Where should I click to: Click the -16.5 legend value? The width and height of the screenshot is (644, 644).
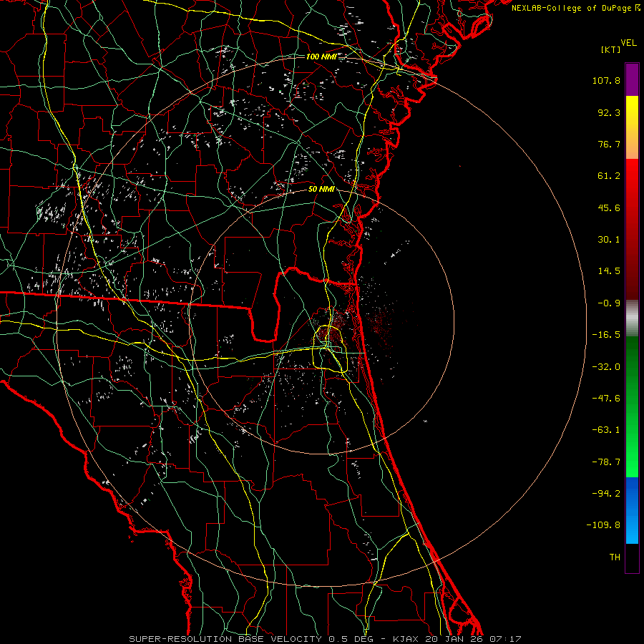(606, 335)
